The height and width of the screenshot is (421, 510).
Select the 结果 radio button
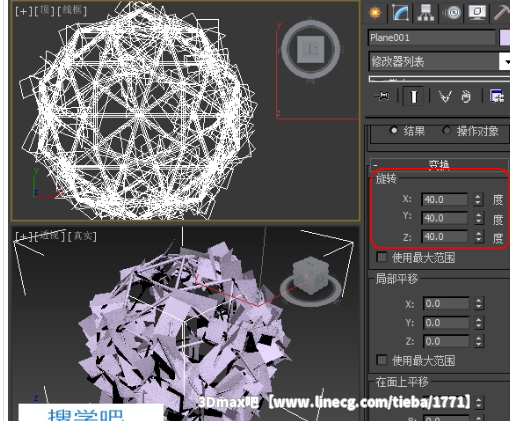click(x=394, y=131)
